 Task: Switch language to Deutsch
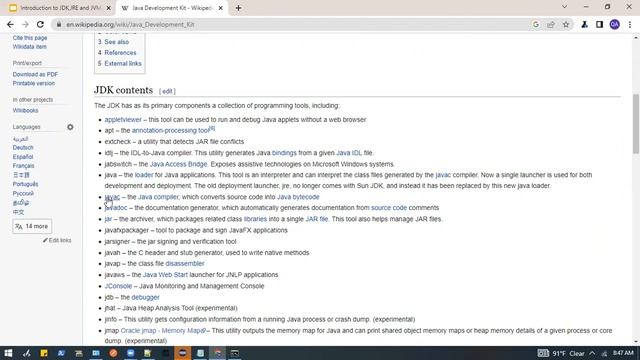tap(23, 148)
